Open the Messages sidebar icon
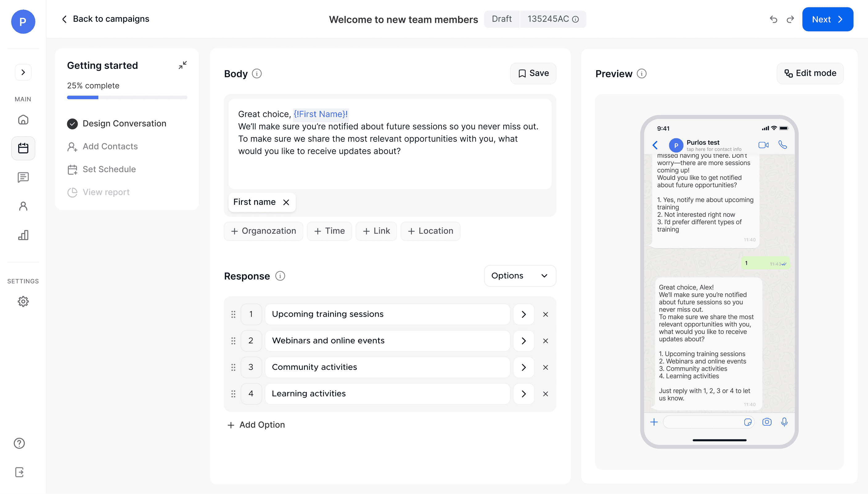Screen dimensions: 868x494 (x=23, y=177)
